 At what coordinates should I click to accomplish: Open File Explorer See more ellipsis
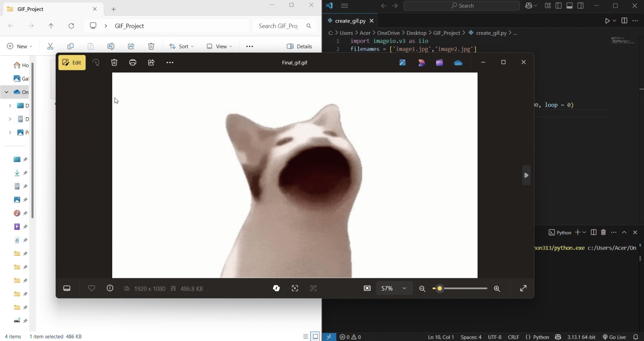point(250,46)
